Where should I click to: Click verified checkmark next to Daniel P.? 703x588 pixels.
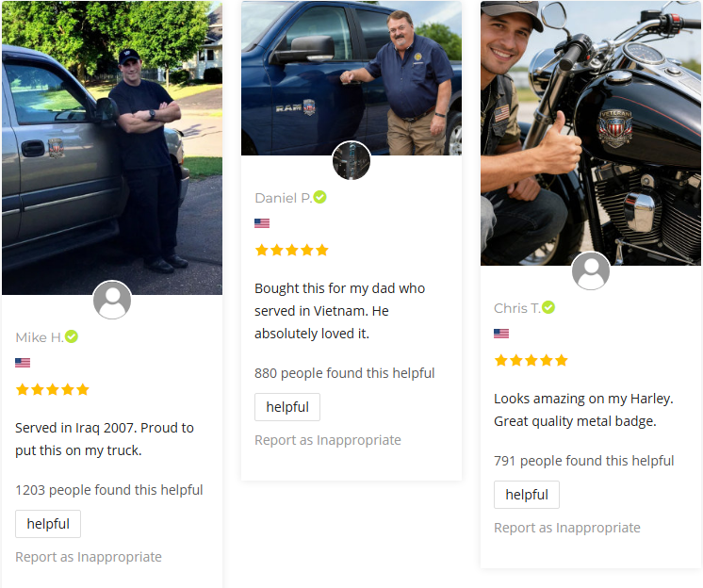pos(319,197)
